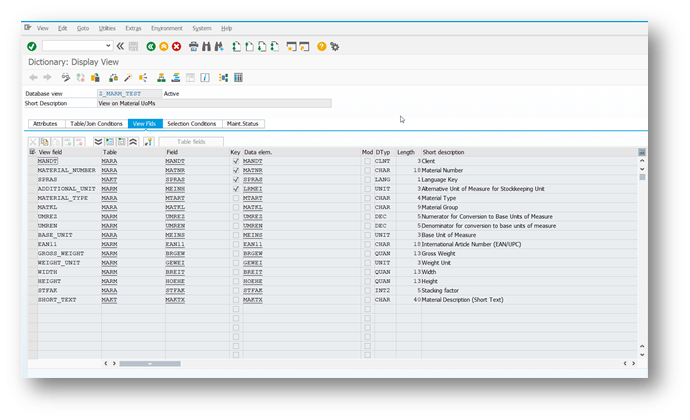Image resolution: width=690 pixels, height=420 pixels.
Task: Click select-all icon left of View field header
Action: pyautogui.click(x=32, y=152)
